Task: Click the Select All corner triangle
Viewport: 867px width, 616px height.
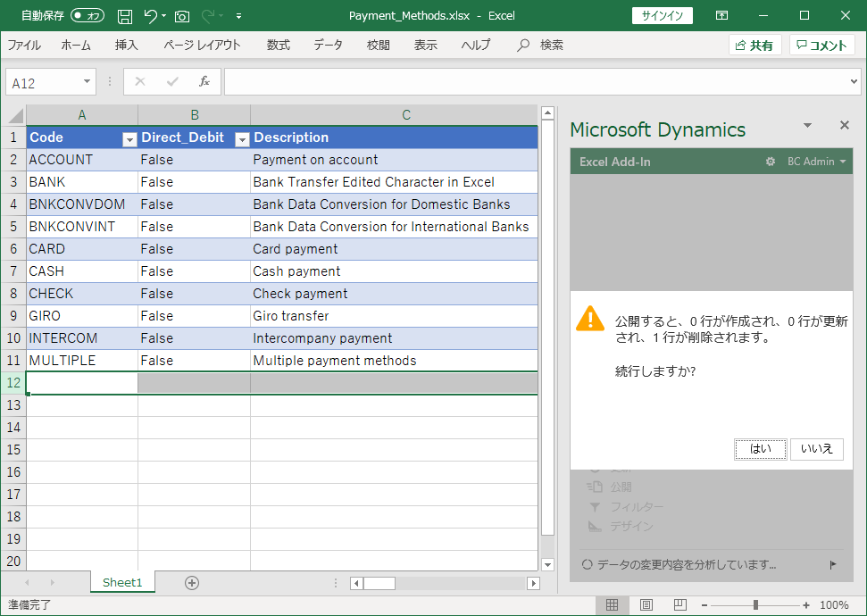Action: tap(15, 115)
